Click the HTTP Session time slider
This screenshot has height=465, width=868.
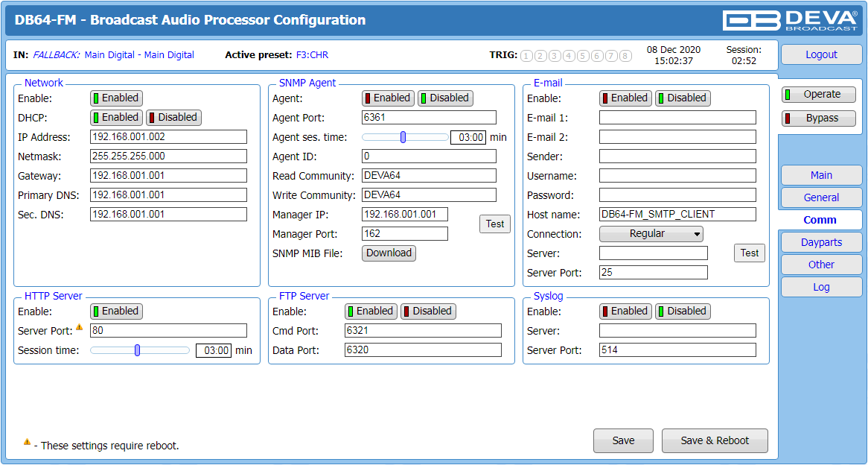click(139, 350)
